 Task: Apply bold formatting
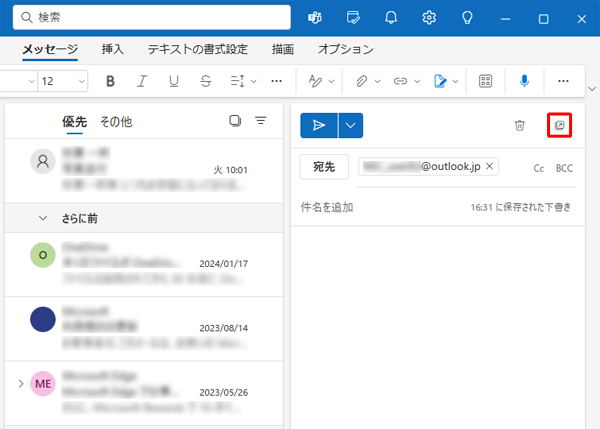(x=110, y=81)
